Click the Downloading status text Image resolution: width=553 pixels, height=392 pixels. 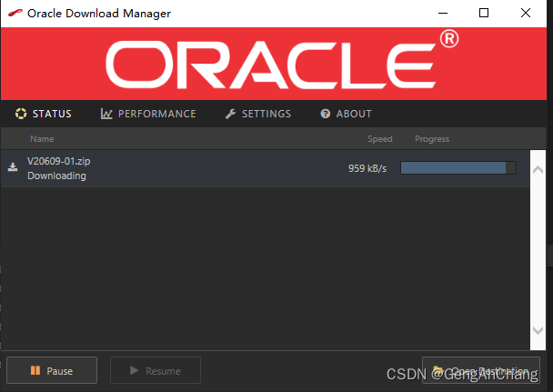point(56,176)
